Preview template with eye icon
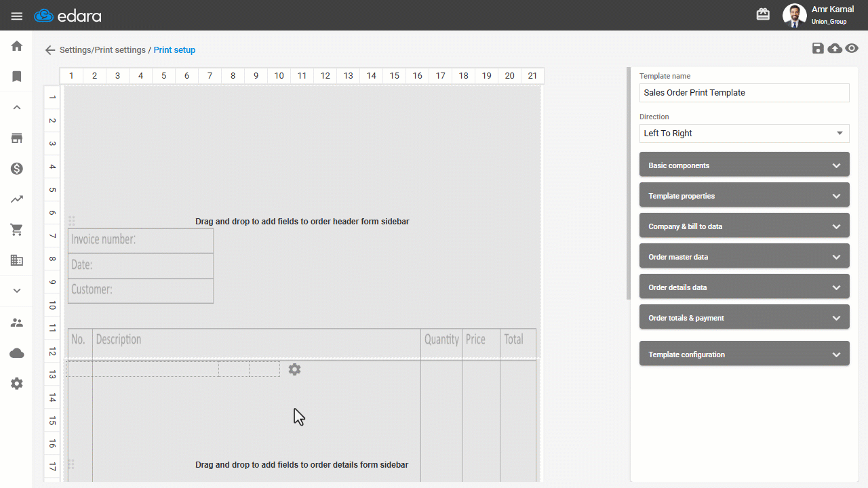Image resolution: width=868 pixels, height=488 pixels. click(852, 48)
